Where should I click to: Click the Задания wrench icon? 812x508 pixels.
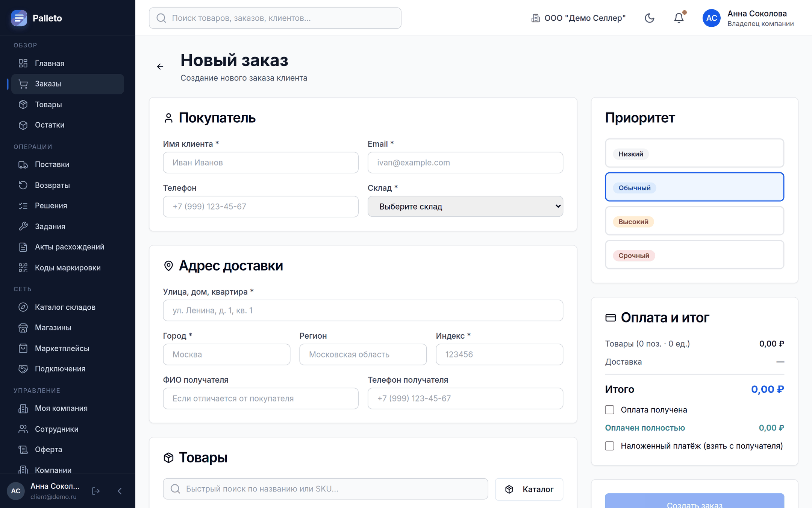point(23,226)
